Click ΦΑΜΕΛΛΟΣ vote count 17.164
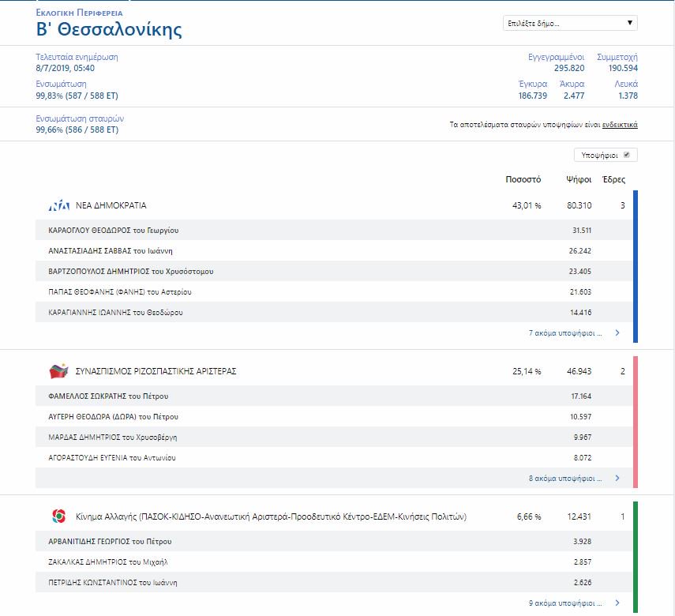675x616 pixels. 581,396
